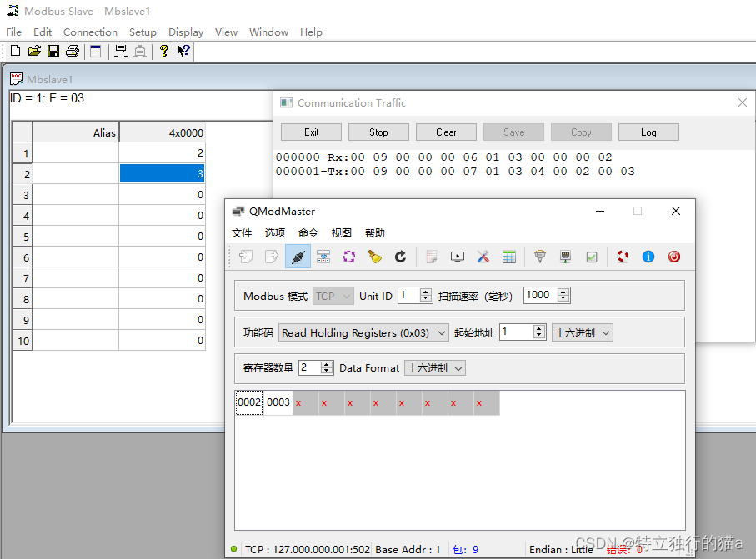Viewport: 756px width, 559px height.
Task: Click the log file page icon in QModMaster
Action: point(432,257)
